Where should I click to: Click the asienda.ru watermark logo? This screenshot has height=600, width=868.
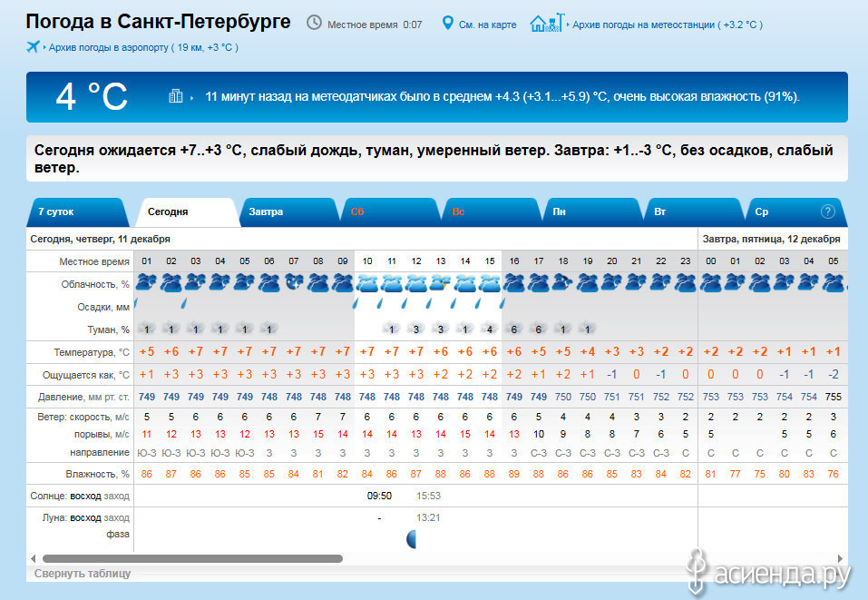(769, 572)
